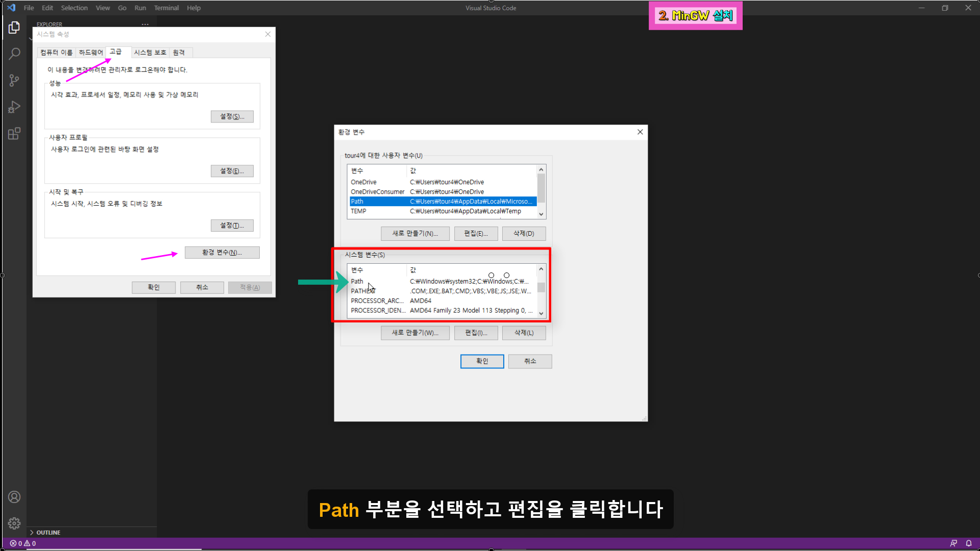980x551 pixels.
Task: Click 환경 변수(N)... button
Action: point(222,253)
